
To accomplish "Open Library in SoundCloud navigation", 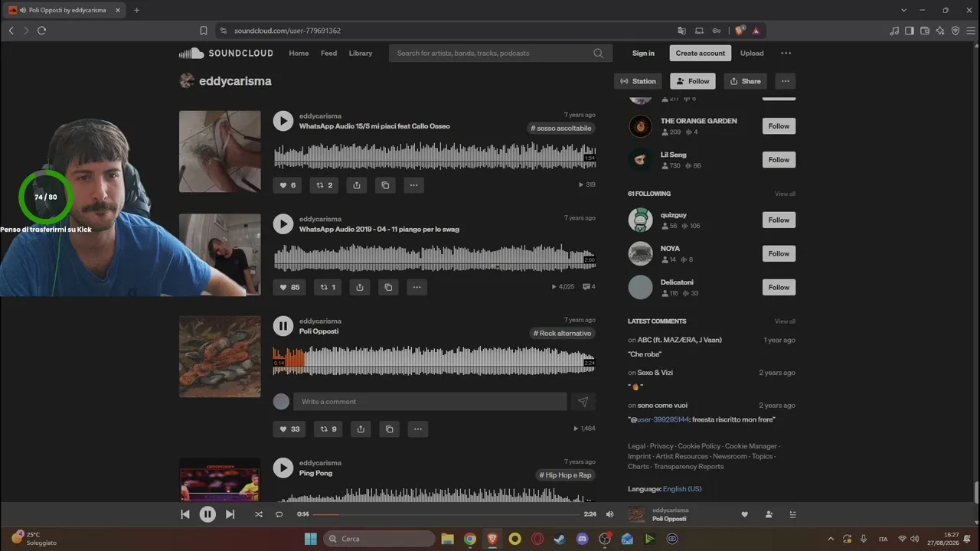I will tap(361, 54).
